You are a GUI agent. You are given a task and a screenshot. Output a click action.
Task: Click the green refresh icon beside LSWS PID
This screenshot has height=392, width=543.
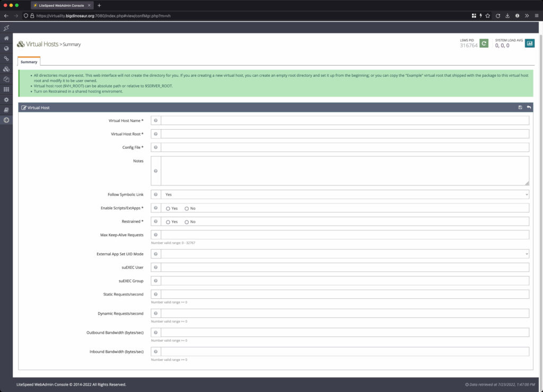coord(484,43)
